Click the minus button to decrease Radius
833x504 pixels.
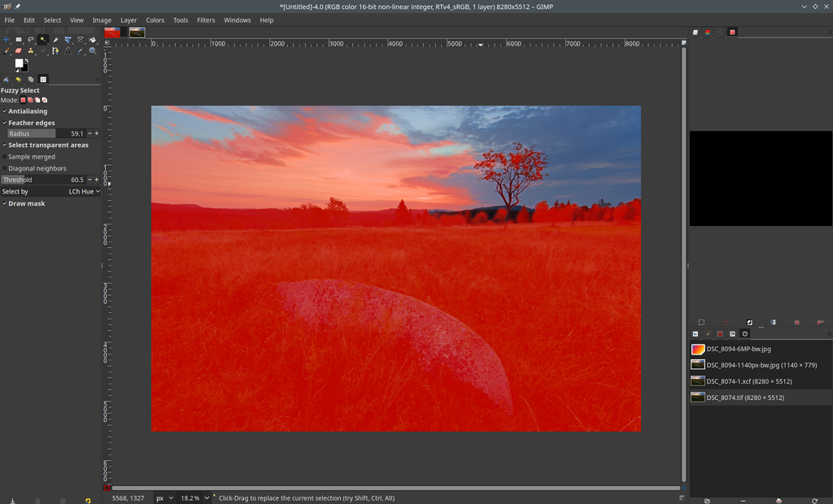click(x=89, y=133)
